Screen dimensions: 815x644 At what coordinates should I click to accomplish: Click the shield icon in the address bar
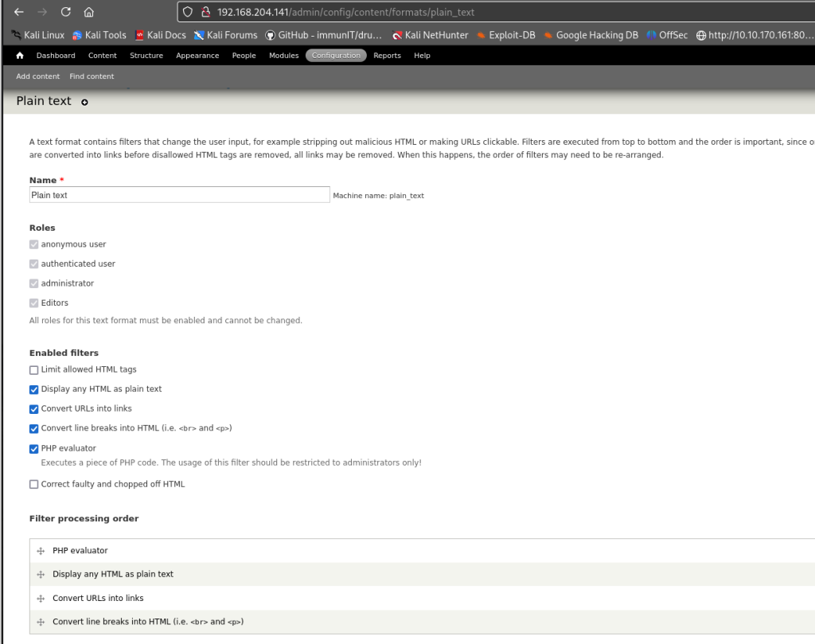tap(188, 12)
